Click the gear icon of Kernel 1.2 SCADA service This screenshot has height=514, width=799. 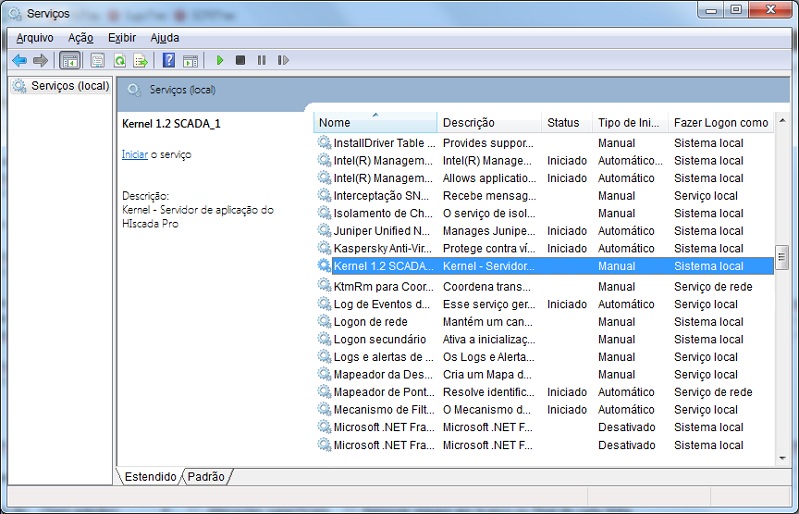(x=324, y=265)
